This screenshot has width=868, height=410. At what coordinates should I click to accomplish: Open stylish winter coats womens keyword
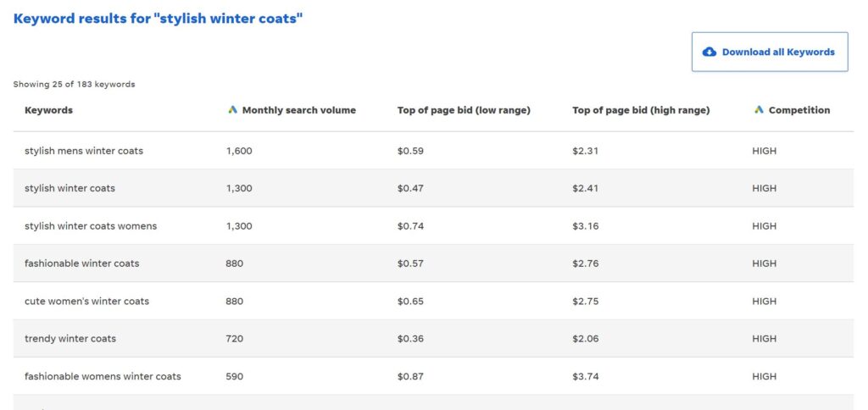[91, 225]
